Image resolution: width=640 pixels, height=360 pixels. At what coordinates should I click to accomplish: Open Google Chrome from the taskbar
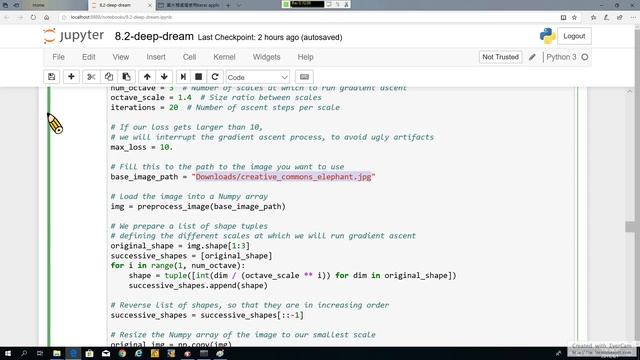click(122, 353)
